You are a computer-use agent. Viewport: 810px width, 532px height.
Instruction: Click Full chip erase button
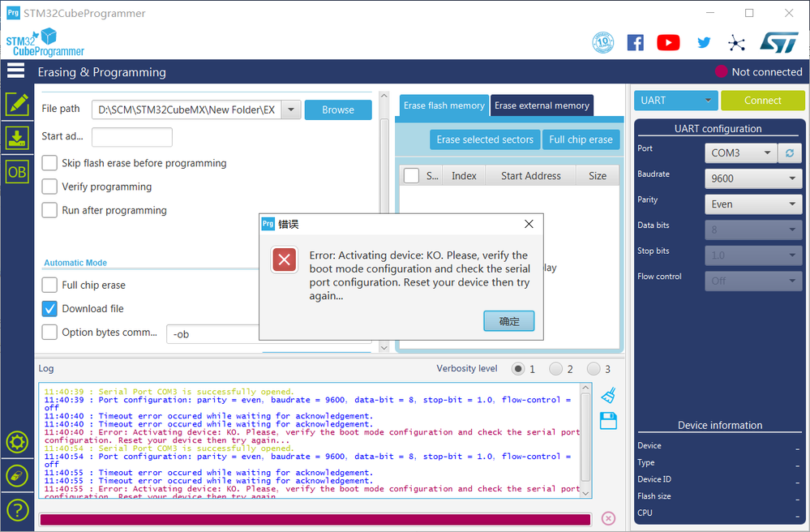581,139
